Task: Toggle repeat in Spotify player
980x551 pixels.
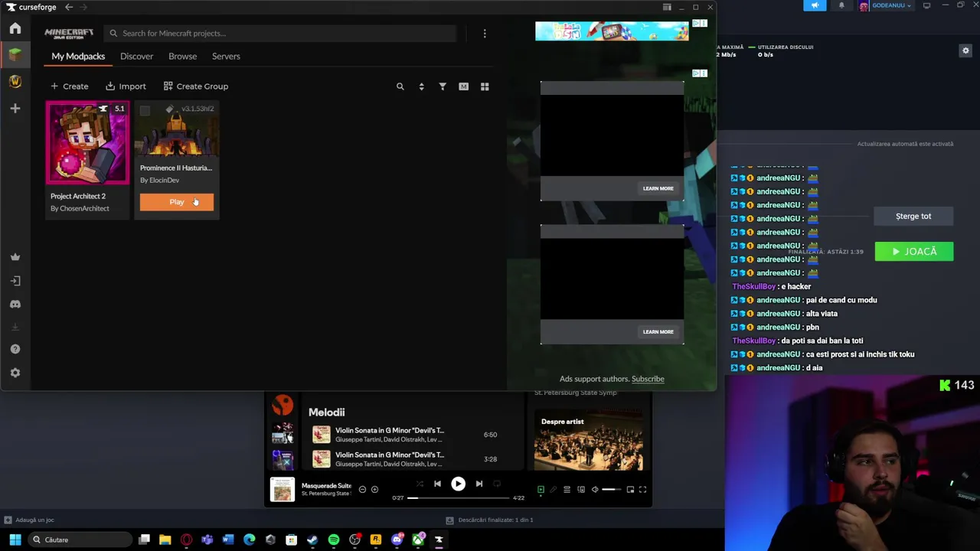Action: (x=497, y=484)
